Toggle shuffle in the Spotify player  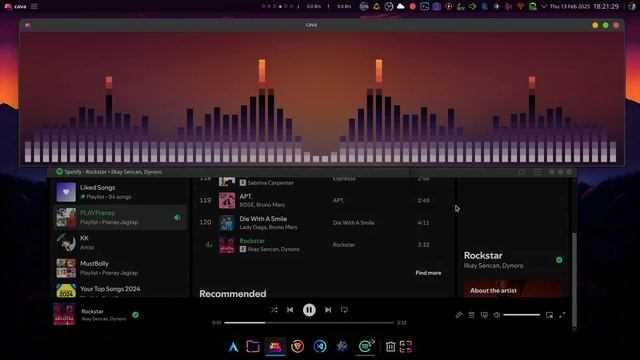(274, 310)
